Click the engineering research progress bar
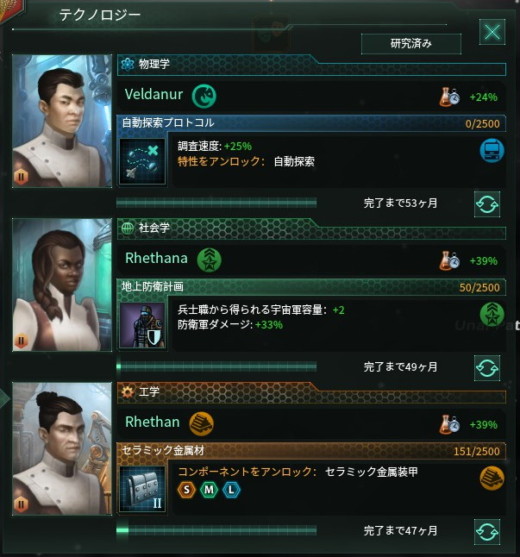 click(x=216, y=530)
